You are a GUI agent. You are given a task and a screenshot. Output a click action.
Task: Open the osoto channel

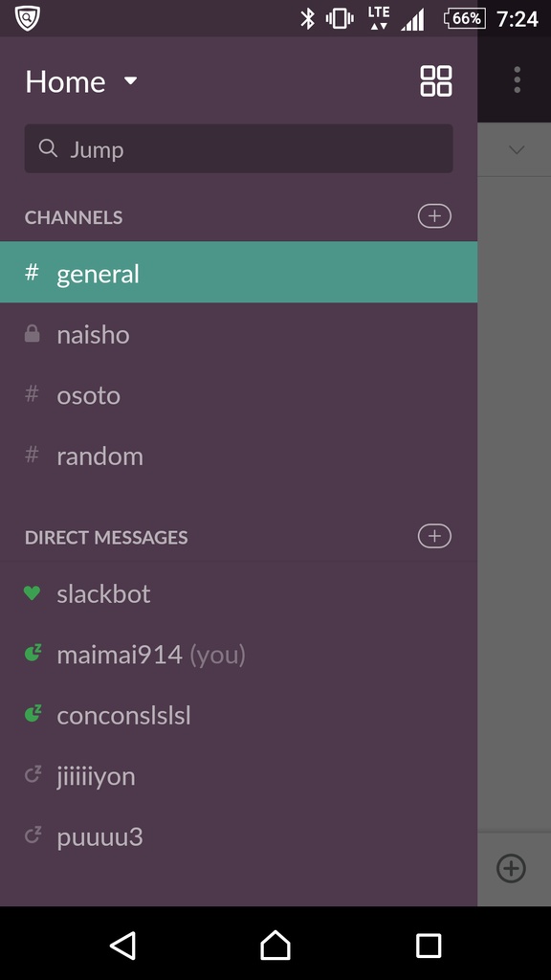[x=238, y=395]
